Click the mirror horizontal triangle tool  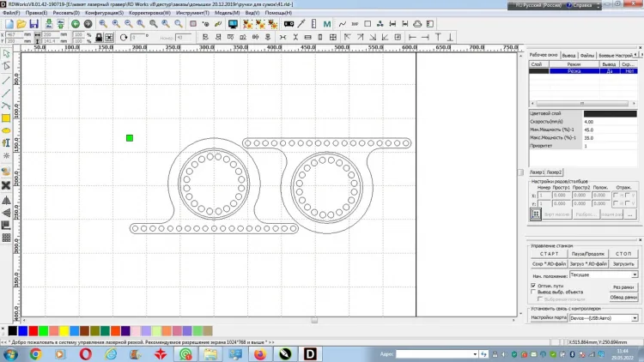coord(6,200)
